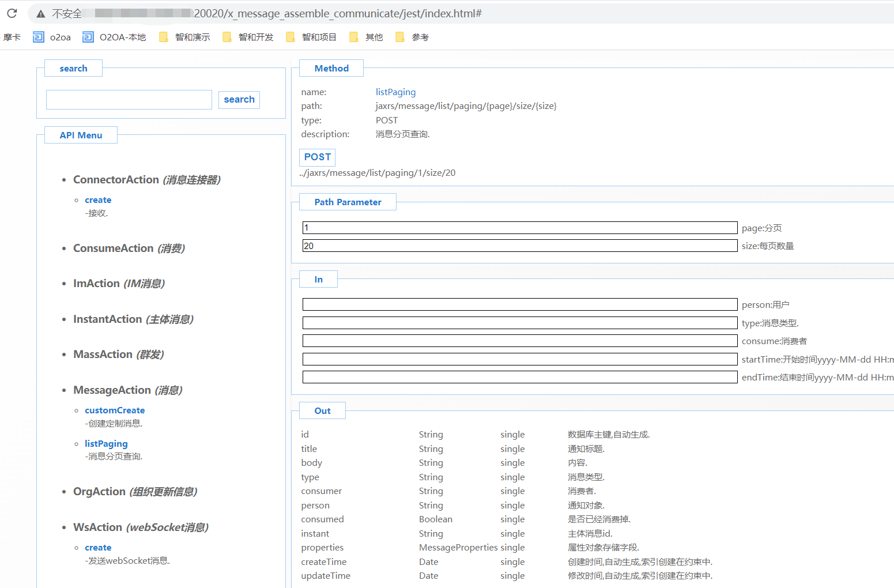Focus the size path parameter field
The width and height of the screenshot is (894, 588).
519,246
